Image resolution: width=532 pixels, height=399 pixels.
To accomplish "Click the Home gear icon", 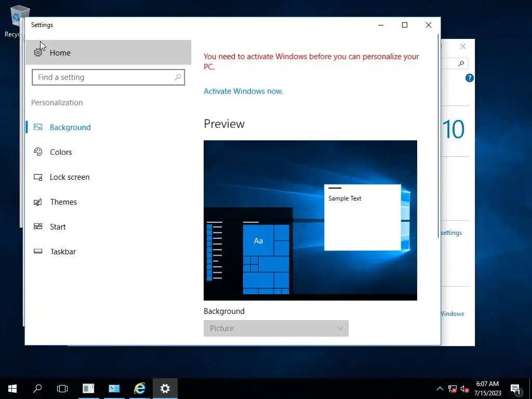I will tap(38, 52).
